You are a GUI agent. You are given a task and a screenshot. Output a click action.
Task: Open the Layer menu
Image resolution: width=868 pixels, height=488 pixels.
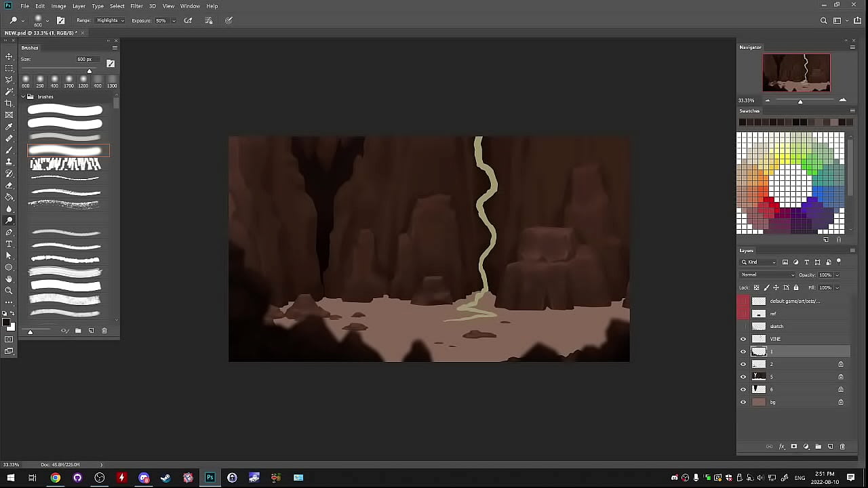79,6
